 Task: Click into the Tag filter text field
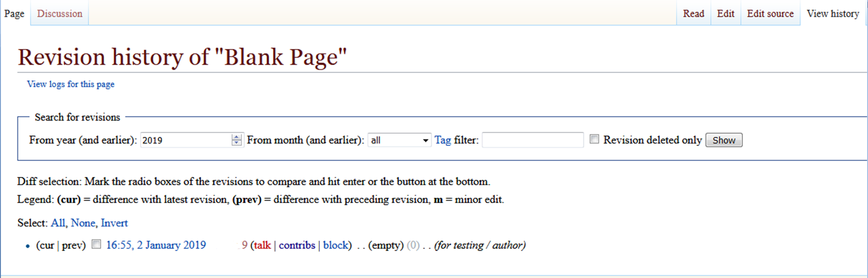532,140
